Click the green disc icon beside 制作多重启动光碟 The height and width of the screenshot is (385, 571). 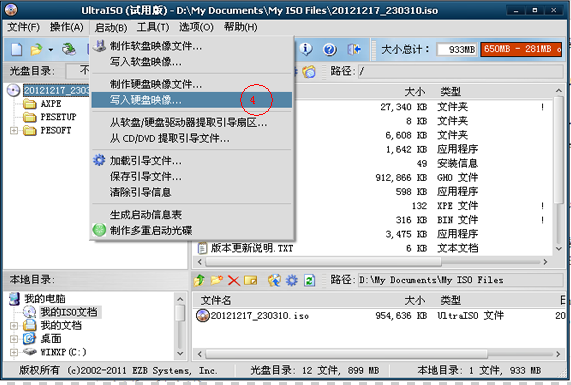(99, 230)
